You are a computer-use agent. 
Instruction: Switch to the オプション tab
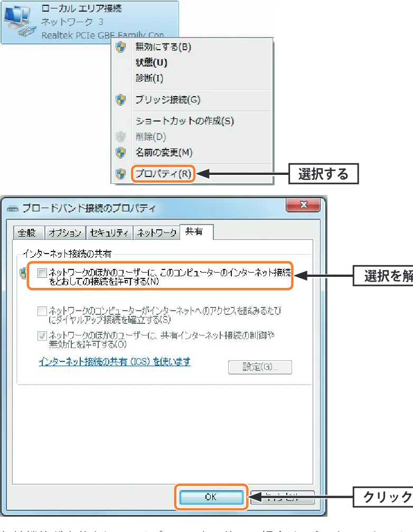65,233
